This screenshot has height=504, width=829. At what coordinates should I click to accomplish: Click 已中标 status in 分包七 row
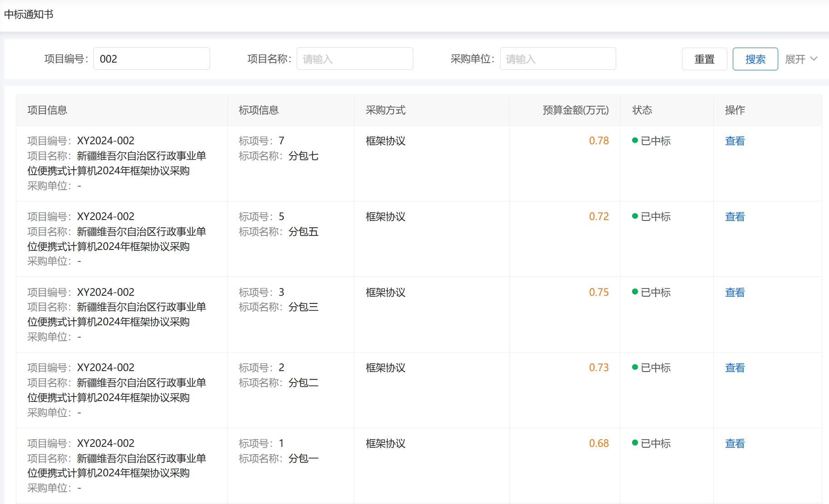[x=652, y=141]
